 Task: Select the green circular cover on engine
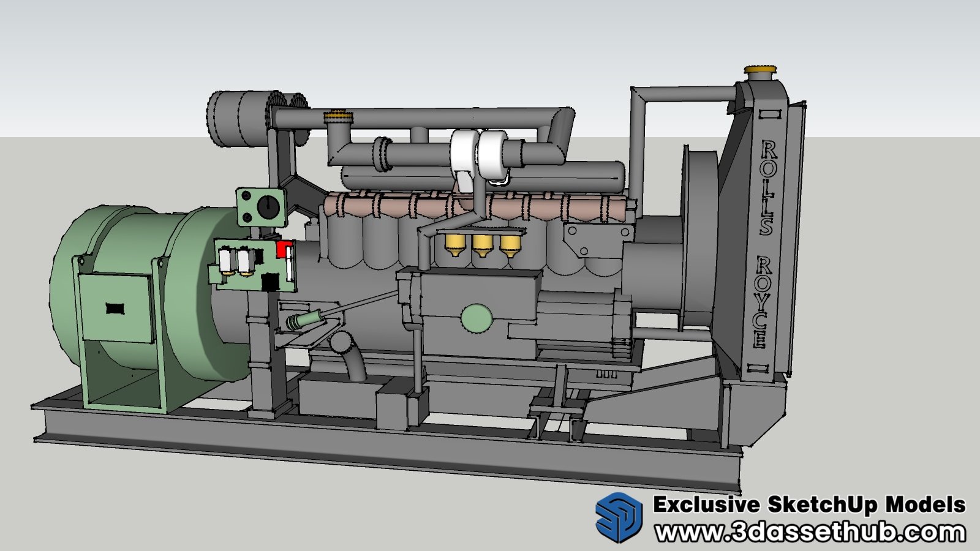pos(476,318)
